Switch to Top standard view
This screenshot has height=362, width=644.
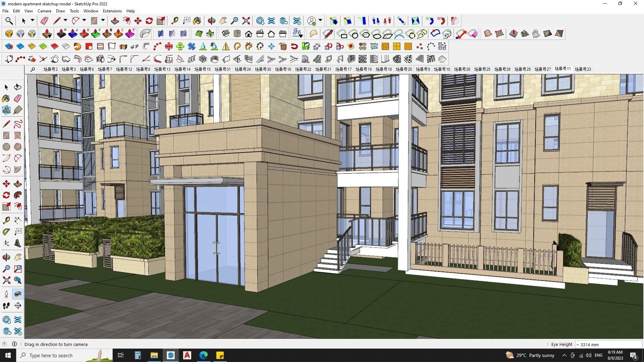[x=237, y=34]
